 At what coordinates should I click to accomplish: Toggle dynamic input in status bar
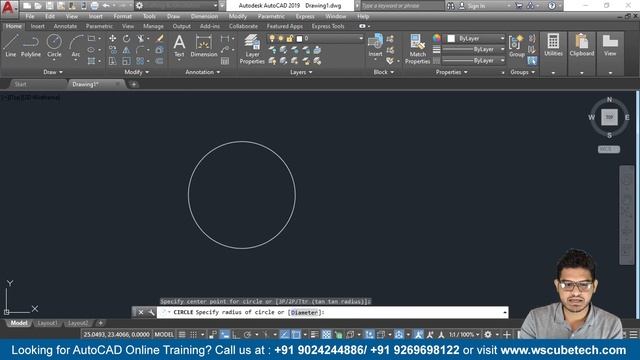225,335
